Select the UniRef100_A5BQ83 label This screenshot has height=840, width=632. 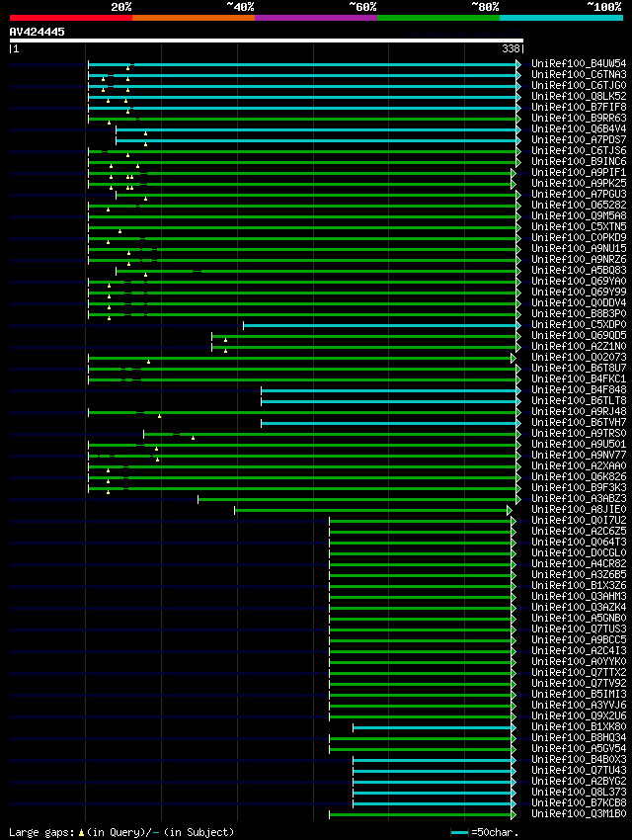pyautogui.click(x=579, y=270)
